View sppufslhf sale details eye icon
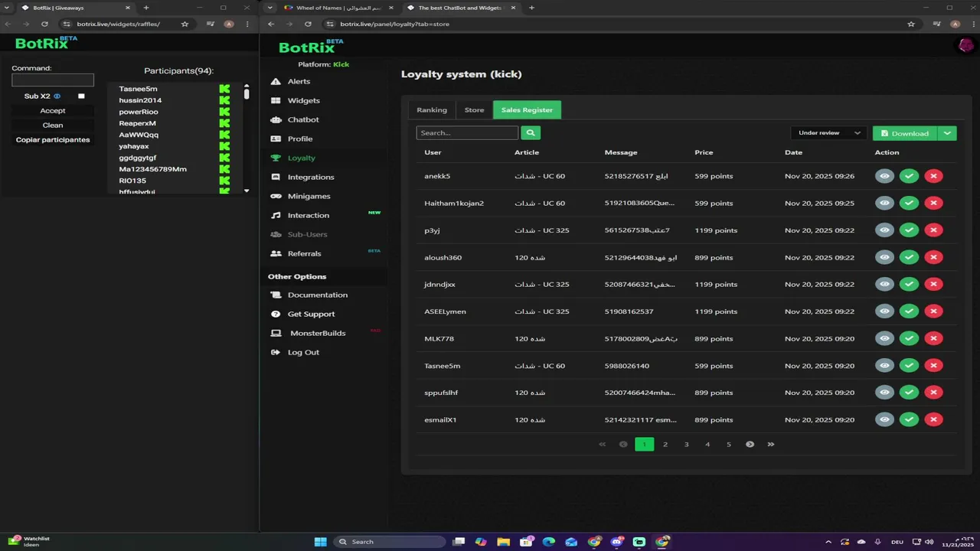Screen dimensions: 980x551 tap(884, 393)
